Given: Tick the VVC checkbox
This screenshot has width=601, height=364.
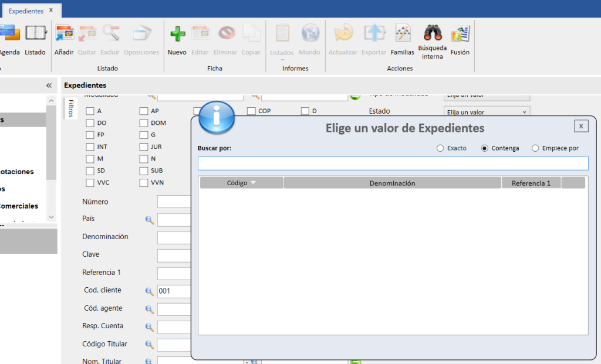Looking at the screenshot, I should [90, 183].
